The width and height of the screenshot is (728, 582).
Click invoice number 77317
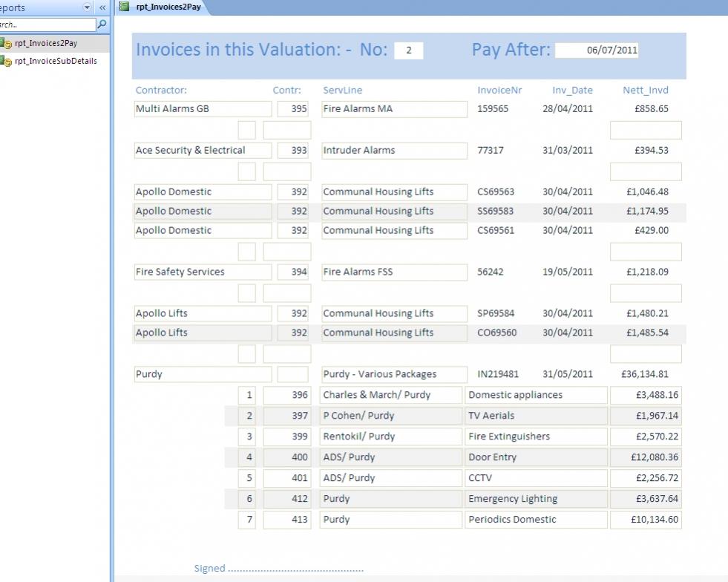point(491,150)
